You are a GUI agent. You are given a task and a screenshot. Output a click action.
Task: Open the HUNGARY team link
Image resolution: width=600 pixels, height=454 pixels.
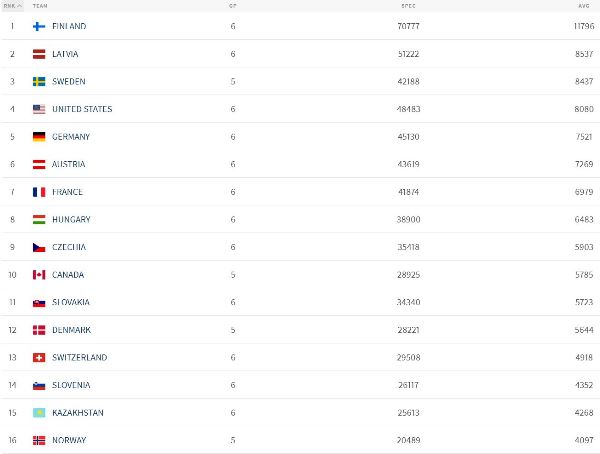71,220
